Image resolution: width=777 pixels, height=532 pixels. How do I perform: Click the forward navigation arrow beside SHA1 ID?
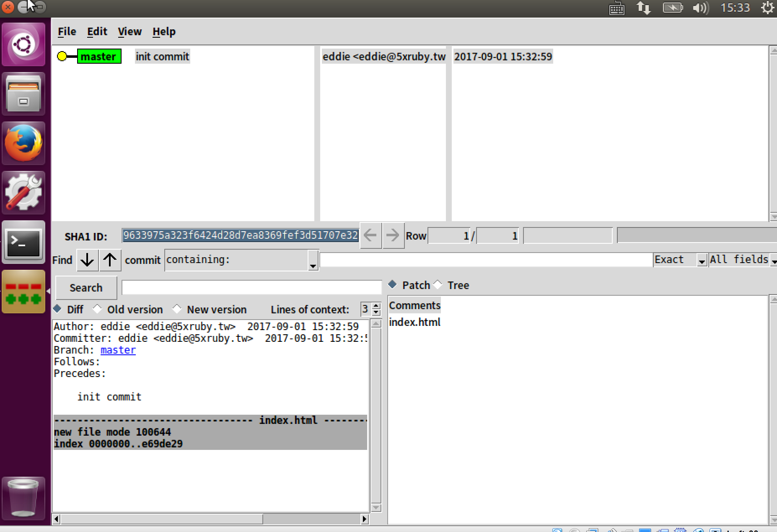(393, 235)
